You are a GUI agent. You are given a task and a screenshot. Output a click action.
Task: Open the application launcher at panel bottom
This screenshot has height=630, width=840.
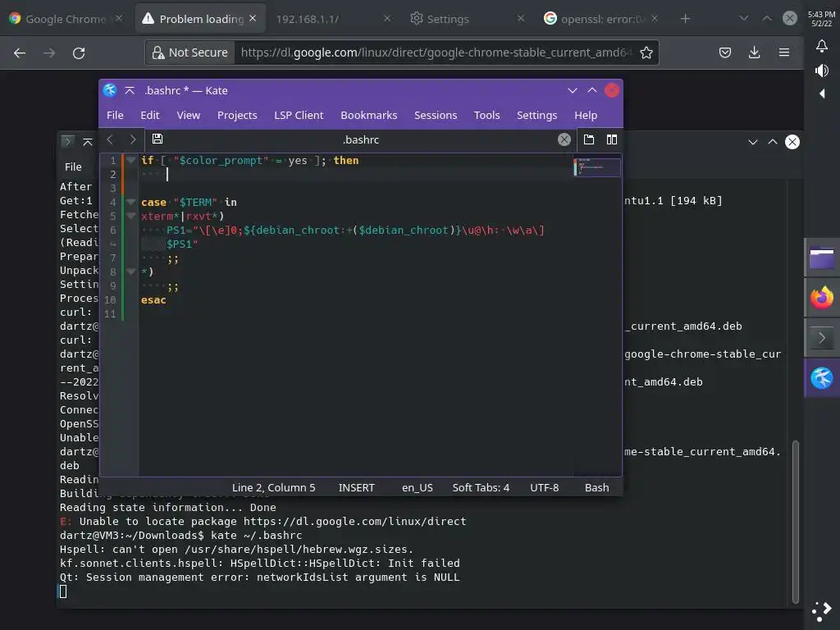point(822,611)
